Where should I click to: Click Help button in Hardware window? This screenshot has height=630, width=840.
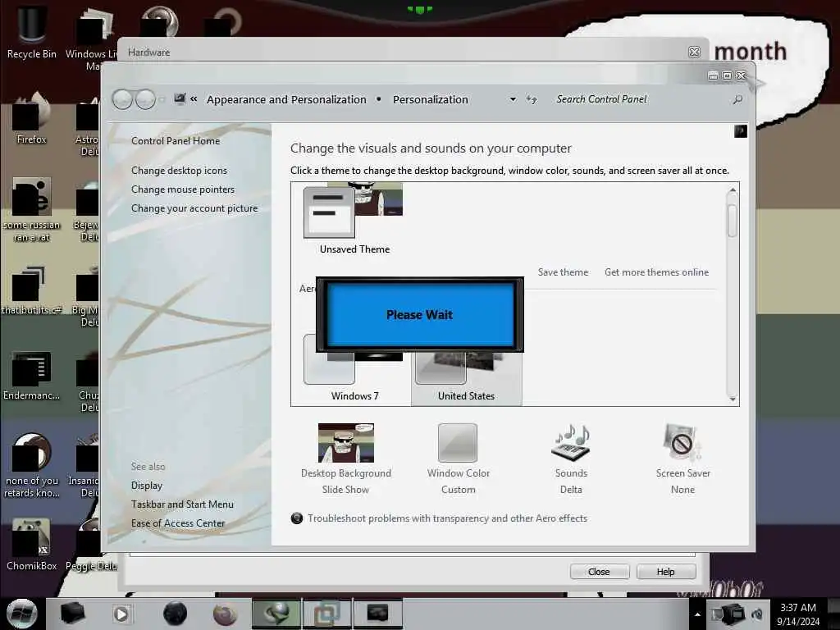point(666,572)
